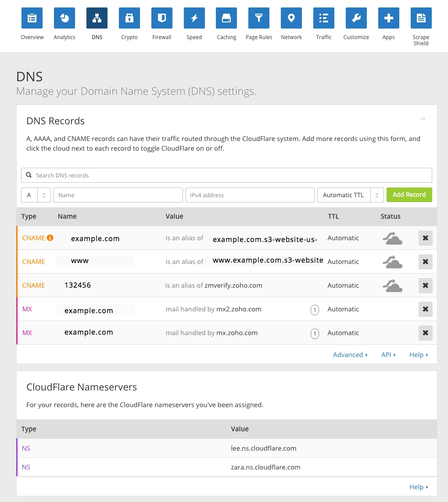
Task: Expand the API link
Action: (388, 355)
